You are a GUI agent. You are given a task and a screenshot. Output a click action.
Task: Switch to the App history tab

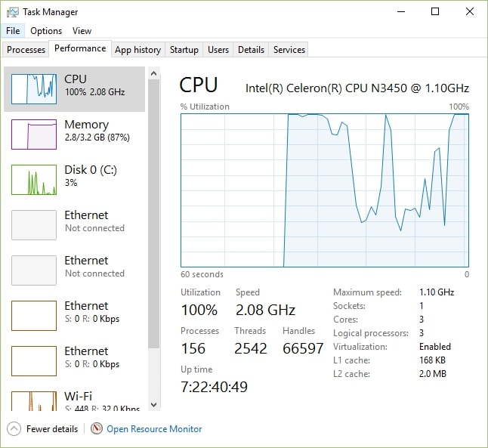(x=138, y=50)
